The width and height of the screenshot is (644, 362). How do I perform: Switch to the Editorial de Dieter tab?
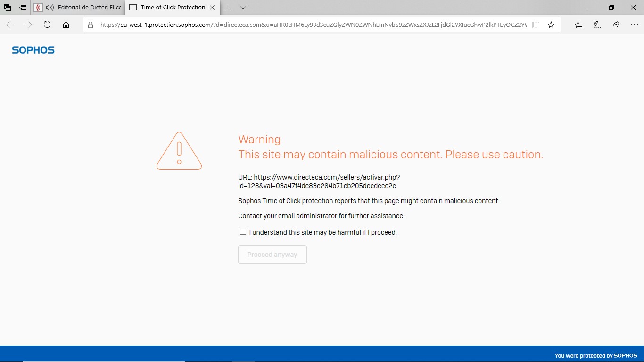(x=78, y=8)
